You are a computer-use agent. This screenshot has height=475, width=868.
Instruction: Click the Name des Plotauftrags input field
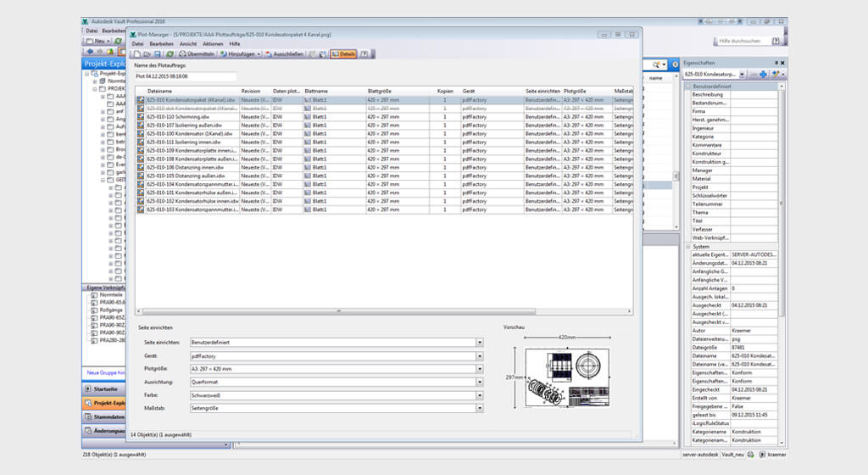point(186,76)
